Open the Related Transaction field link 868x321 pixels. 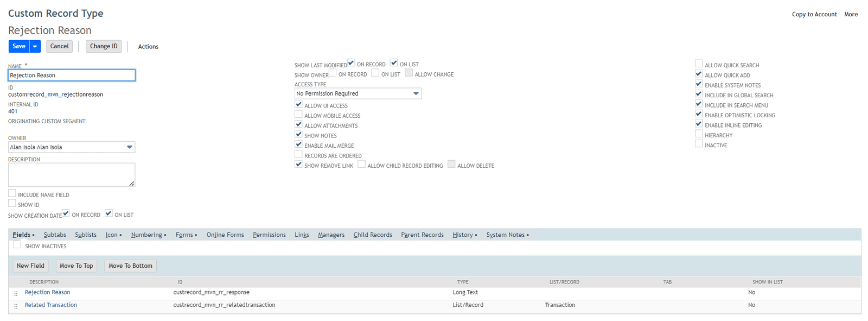(51, 305)
